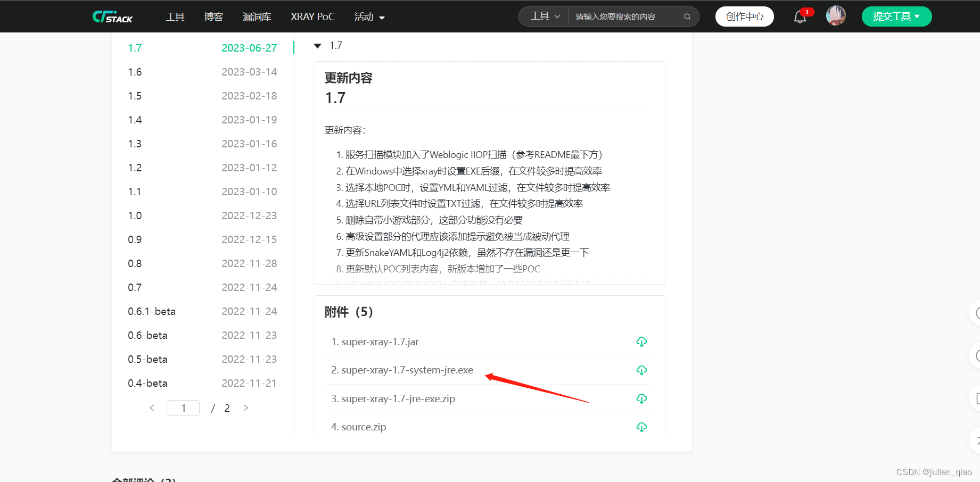Select version 1.0 dated 2022-12-23
980x482 pixels.
202,215
